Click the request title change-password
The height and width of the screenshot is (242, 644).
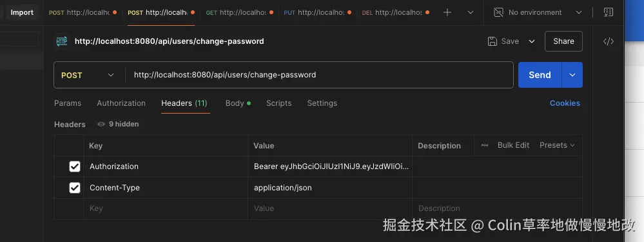[x=169, y=41]
